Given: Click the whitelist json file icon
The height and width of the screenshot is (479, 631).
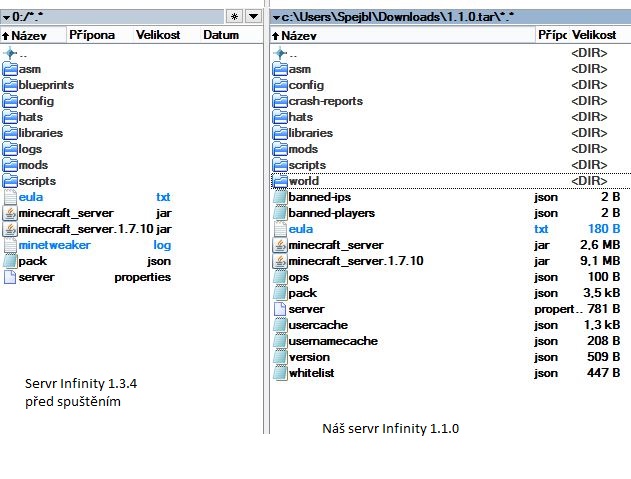Looking at the screenshot, I should (x=280, y=373).
